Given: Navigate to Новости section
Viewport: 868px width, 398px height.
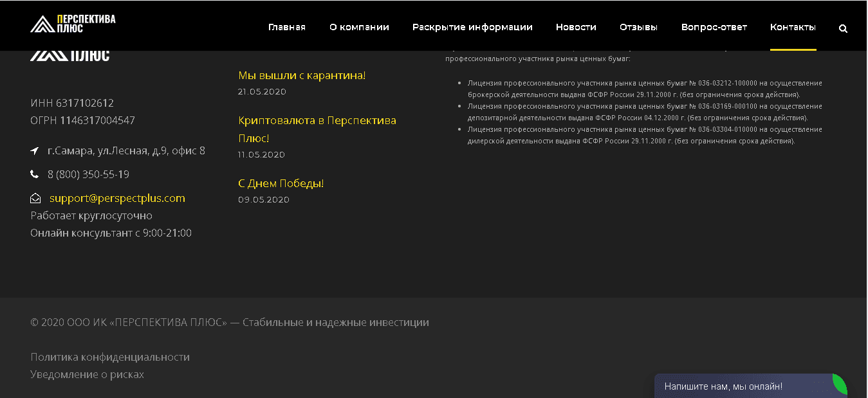Looking at the screenshot, I should coord(576,27).
